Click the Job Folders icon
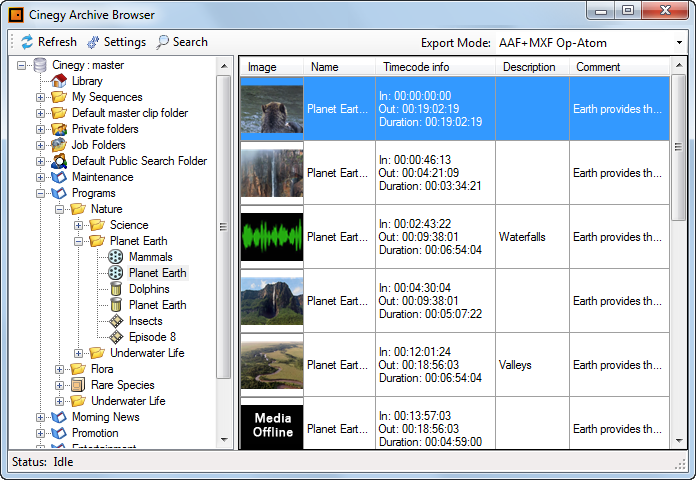The height and width of the screenshot is (480, 696). [59, 145]
